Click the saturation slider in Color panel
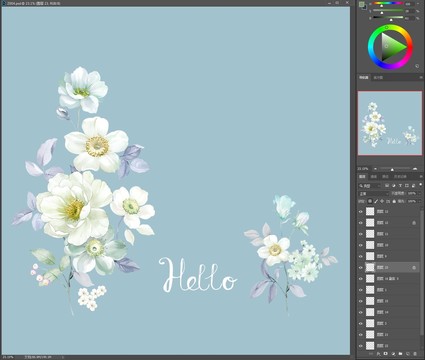Screen dimensions: 425x360 pyautogui.click(x=388, y=10)
